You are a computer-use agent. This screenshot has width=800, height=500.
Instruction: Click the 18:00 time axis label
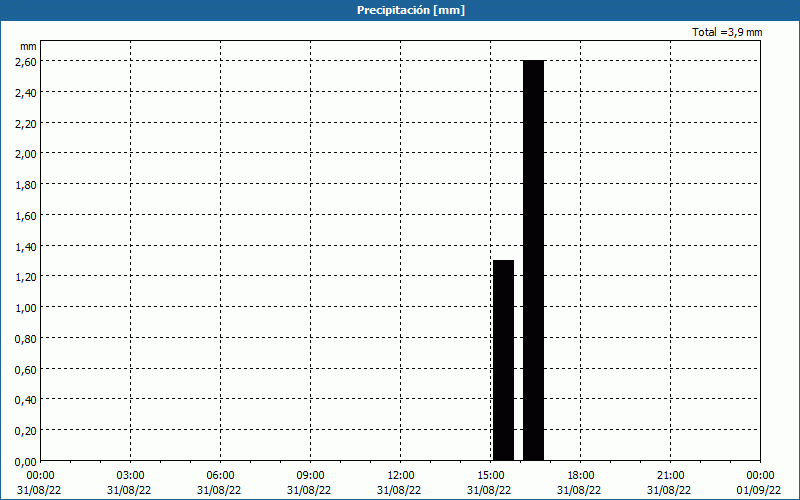coord(581,476)
